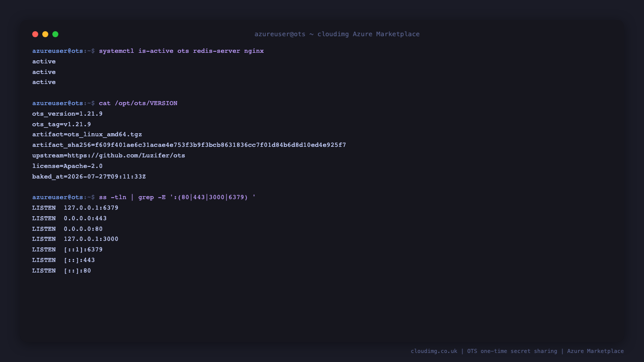Click the line 'LISTEN 127.0.0.1:3000'
644x362 pixels.
[75, 239]
